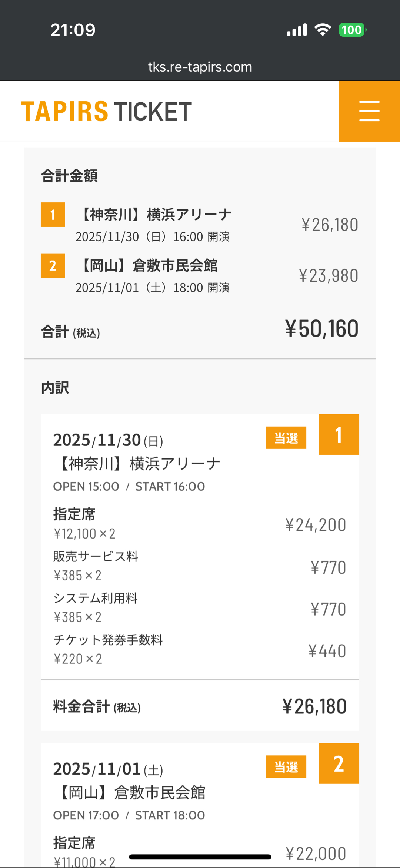Image resolution: width=400 pixels, height=868 pixels.
Task: Tap 当選 badge on 2025/11/30 card
Action: pyautogui.click(x=286, y=438)
